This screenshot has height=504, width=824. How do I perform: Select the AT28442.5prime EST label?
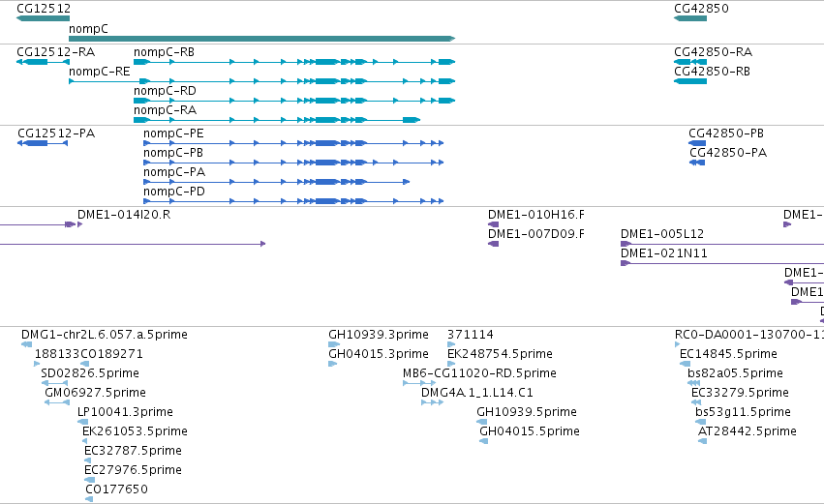748,431
